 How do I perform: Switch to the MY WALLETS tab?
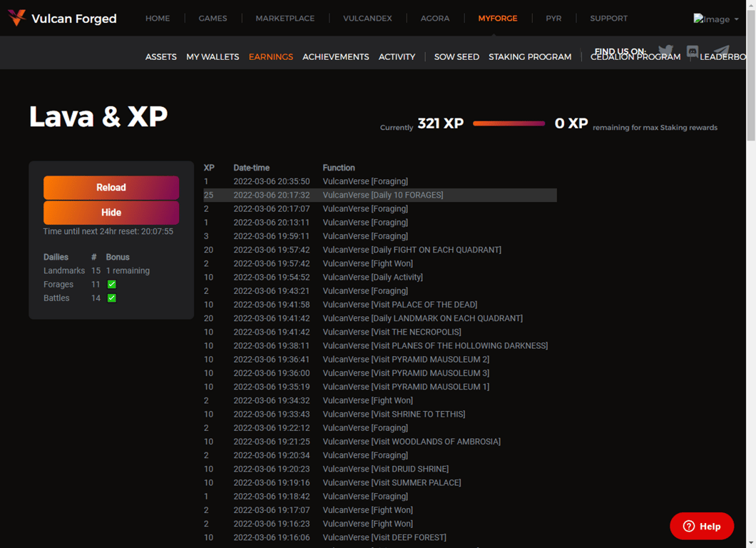coord(213,57)
